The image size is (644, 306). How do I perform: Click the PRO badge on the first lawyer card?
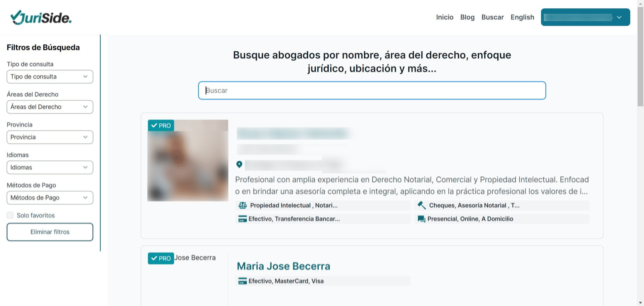[x=161, y=125]
